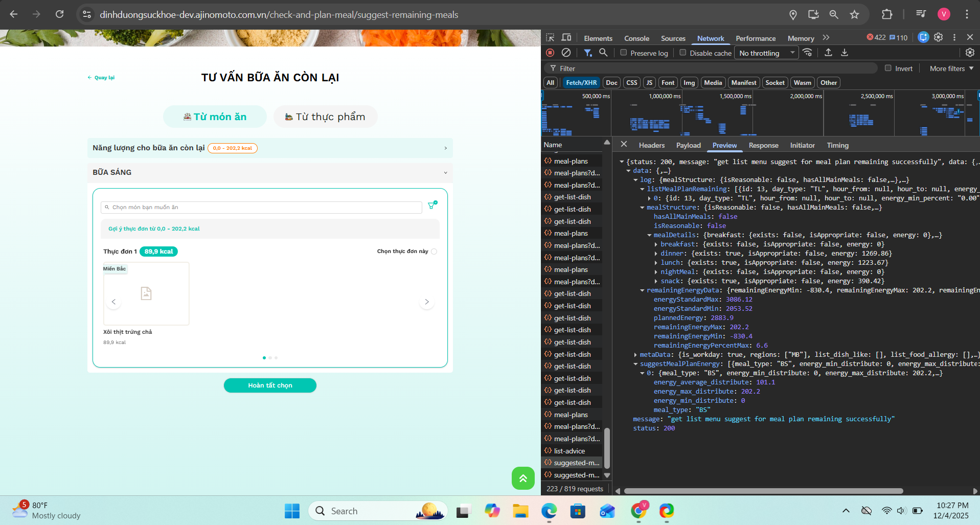Close the request details pane
980x525 pixels.
click(624, 144)
